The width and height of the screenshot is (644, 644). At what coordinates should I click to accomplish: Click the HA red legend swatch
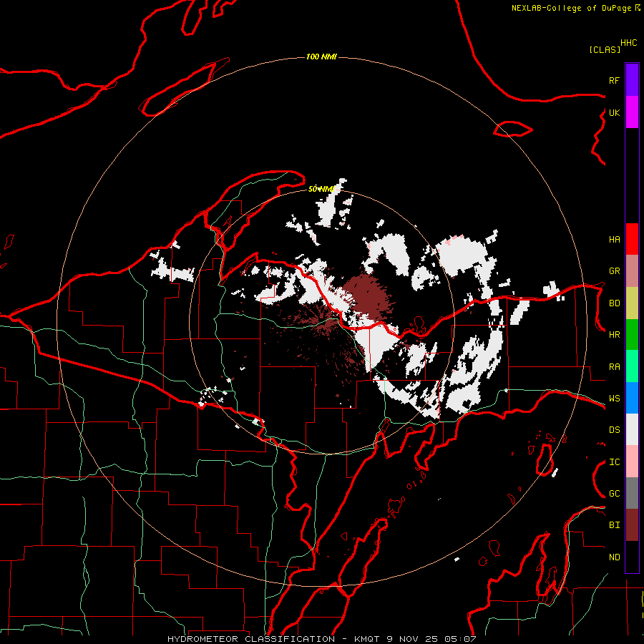tap(632, 239)
